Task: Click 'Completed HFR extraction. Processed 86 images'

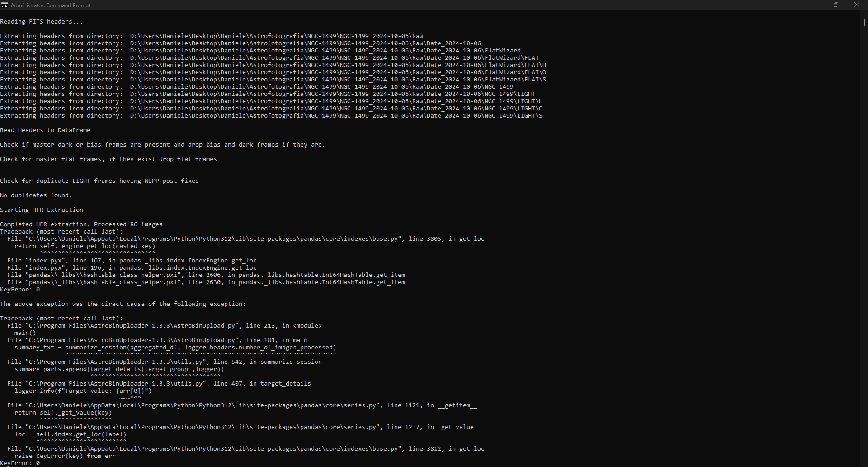Action: (81, 224)
